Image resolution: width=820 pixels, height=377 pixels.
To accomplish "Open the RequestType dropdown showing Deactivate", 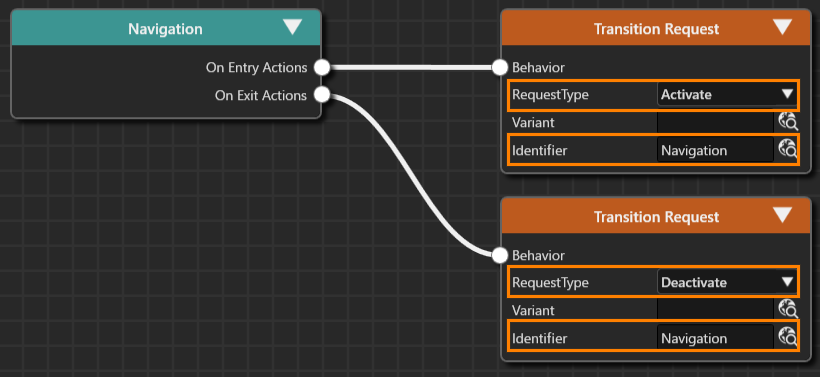I will (x=726, y=282).
